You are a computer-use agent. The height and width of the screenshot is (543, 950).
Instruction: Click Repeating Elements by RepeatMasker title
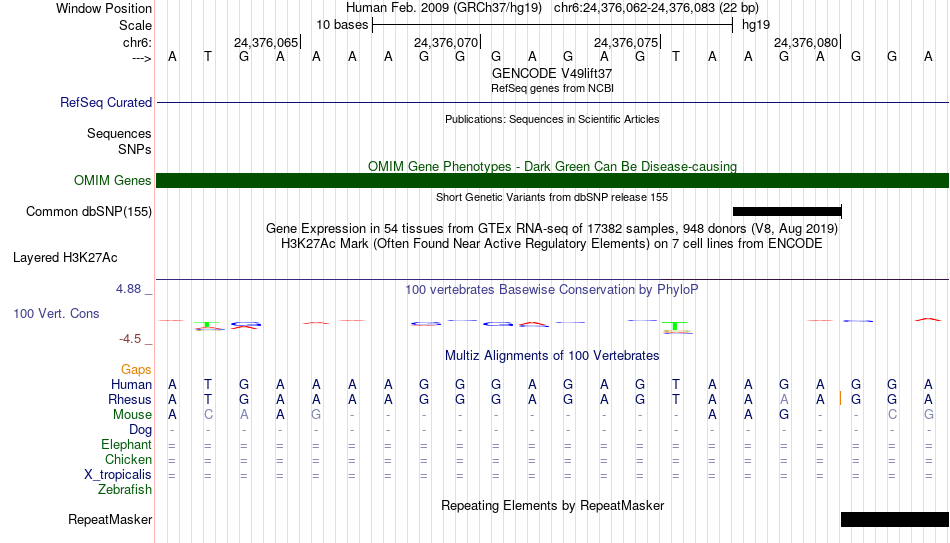[552, 505]
